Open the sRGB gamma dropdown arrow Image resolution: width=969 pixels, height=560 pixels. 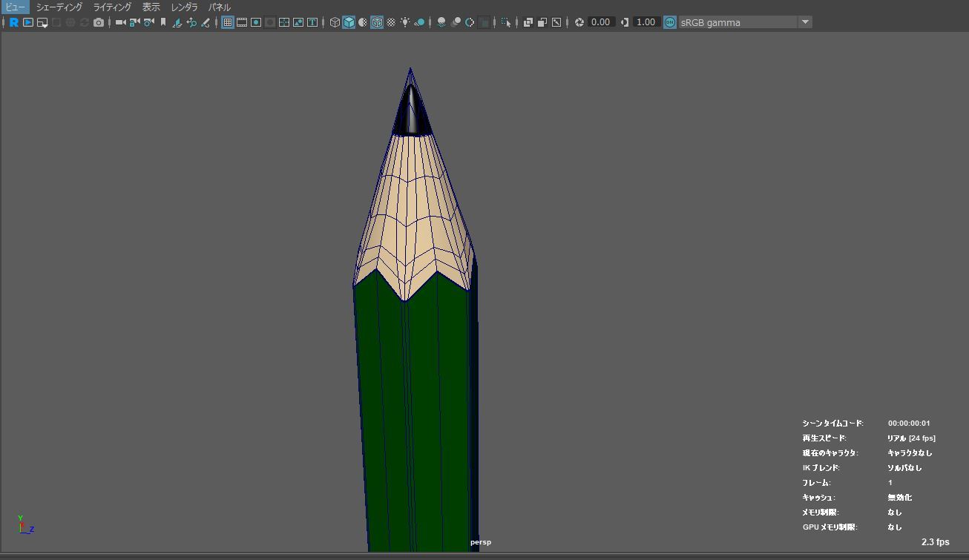pyautogui.click(x=805, y=22)
